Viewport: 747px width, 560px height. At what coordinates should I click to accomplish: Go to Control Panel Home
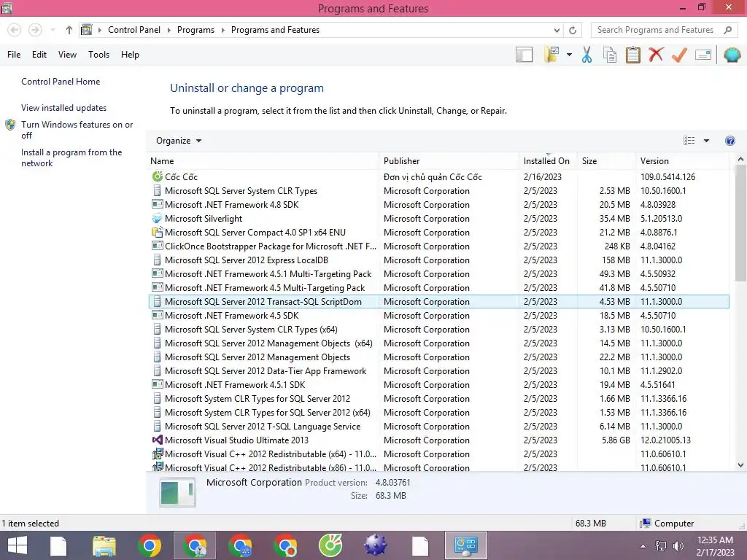point(61,82)
